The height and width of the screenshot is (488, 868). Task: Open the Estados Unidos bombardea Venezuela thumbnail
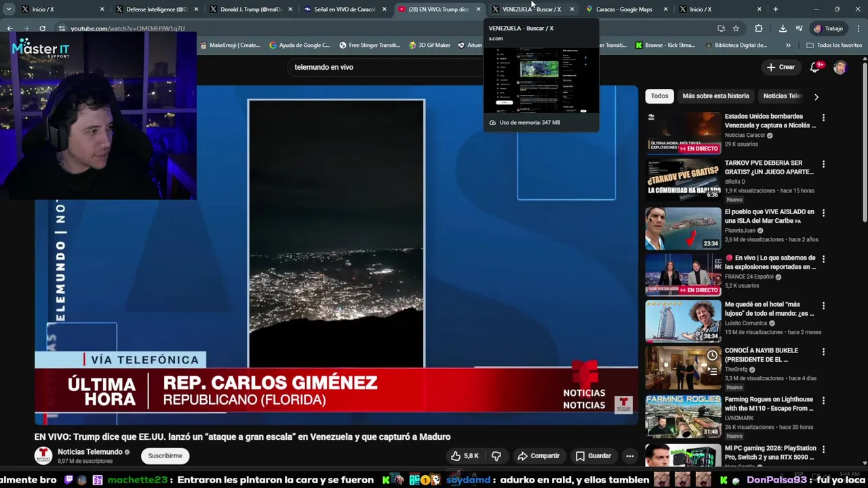[683, 134]
